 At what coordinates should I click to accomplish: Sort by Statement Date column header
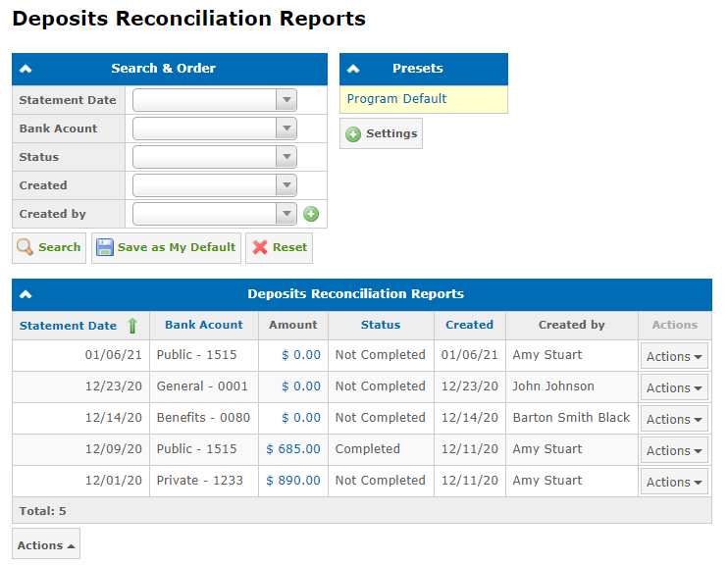tap(68, 326)
